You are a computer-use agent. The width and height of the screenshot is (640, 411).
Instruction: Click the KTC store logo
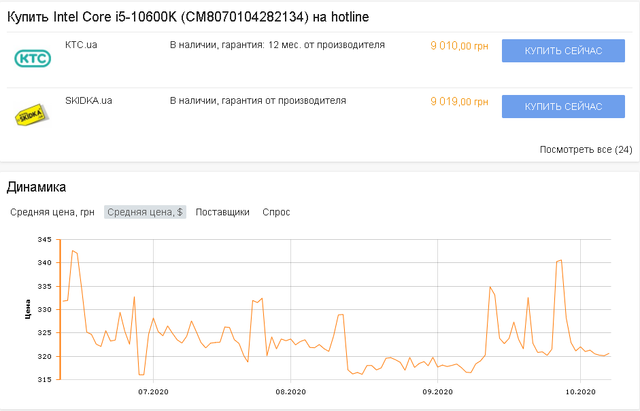33,58
